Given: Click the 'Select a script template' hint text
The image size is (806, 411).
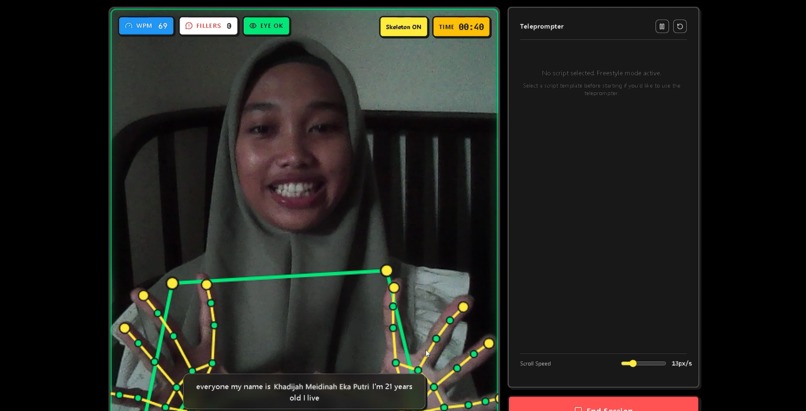Looking at the screenshot, I should click(x=601, y=89).
